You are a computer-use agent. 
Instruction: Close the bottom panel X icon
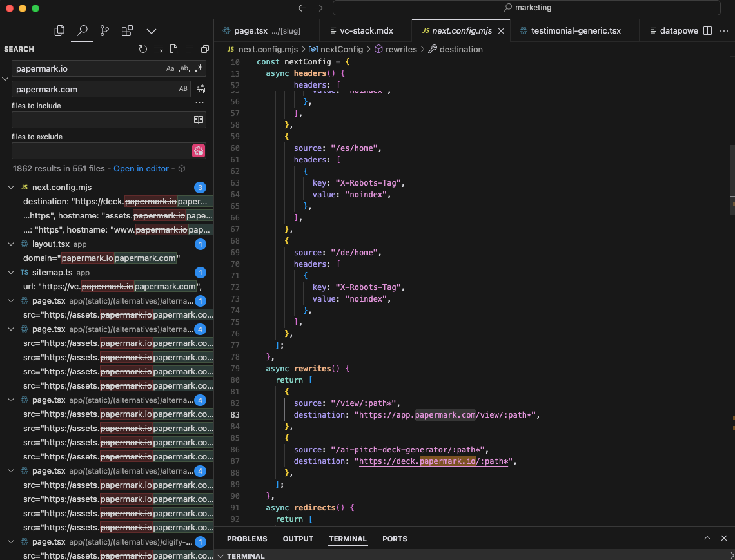(724, 538)
